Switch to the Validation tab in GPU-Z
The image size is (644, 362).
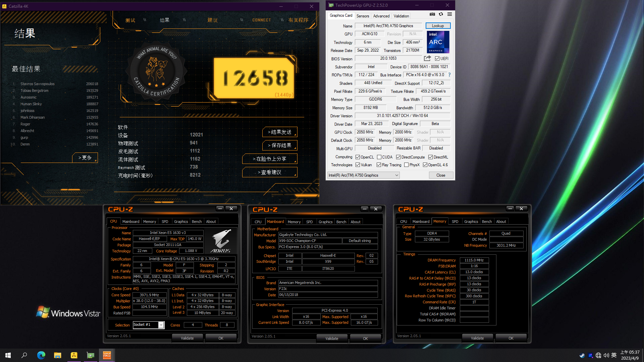[x=401, y=16]
